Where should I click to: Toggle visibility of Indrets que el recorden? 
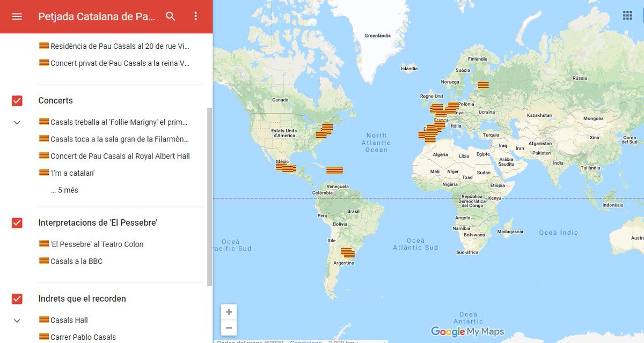(x=16, y=299)
